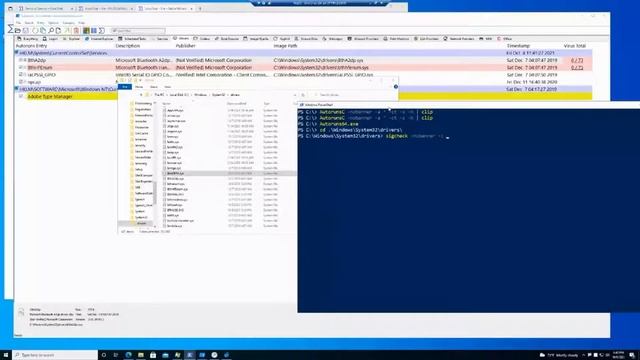Viewport: 640px width, 360px height.
Task: Click the blue Help icon in Explorer
Action: pos(396,87)
